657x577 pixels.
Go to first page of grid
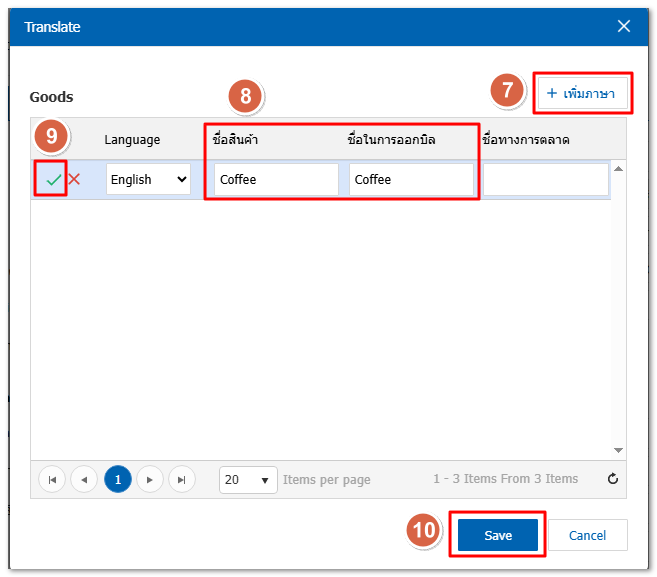coord(52,479)
